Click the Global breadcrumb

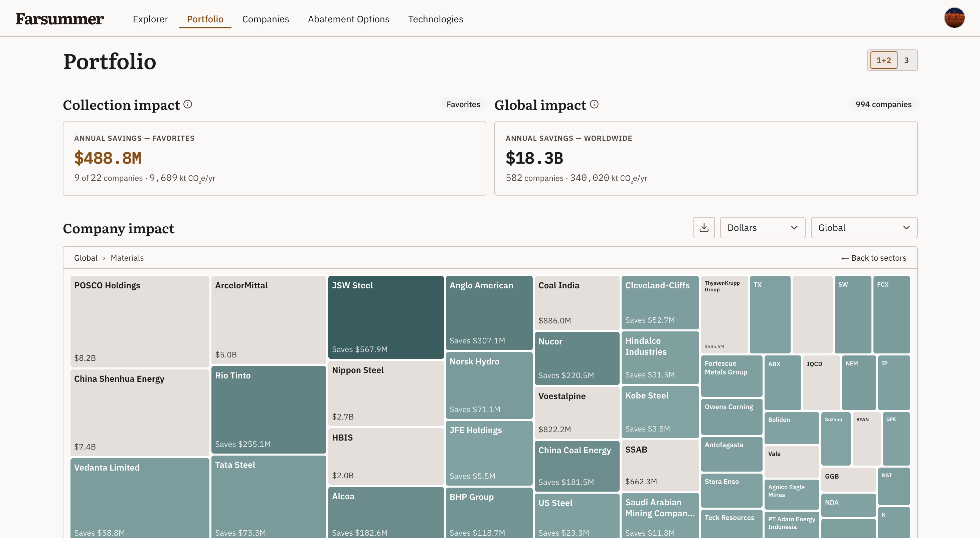[x=86, y=258]
